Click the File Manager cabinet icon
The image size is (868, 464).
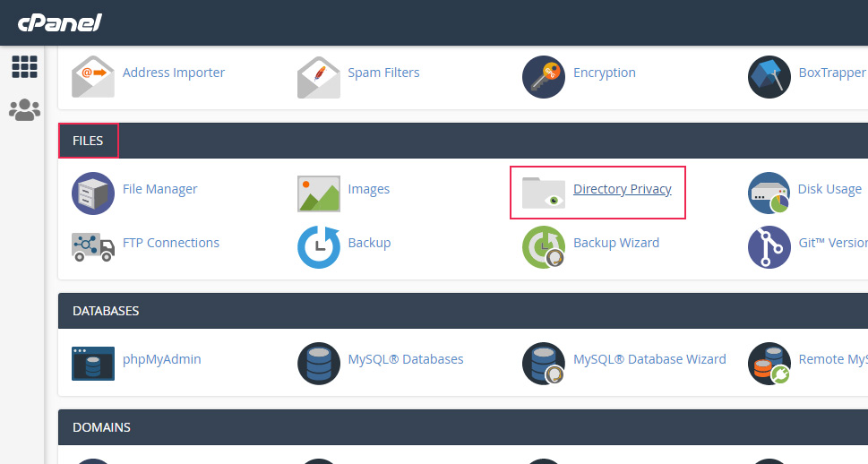[93, 193]
